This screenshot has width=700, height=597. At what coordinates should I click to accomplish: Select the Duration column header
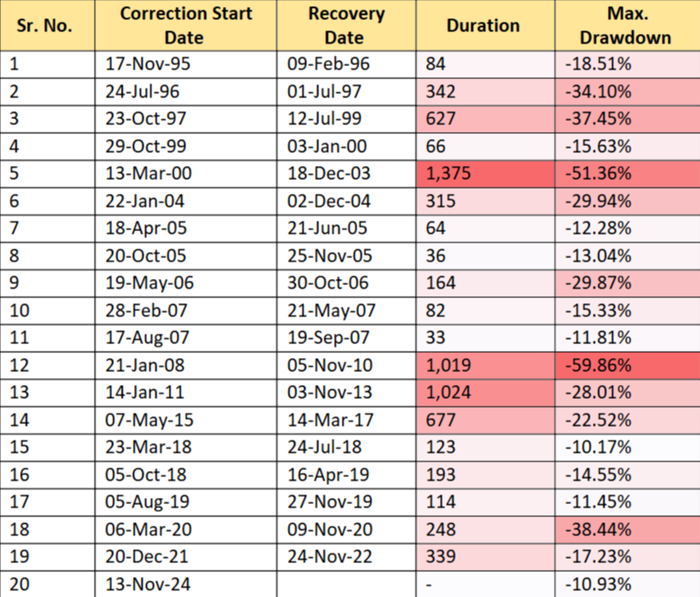point(483,25)
